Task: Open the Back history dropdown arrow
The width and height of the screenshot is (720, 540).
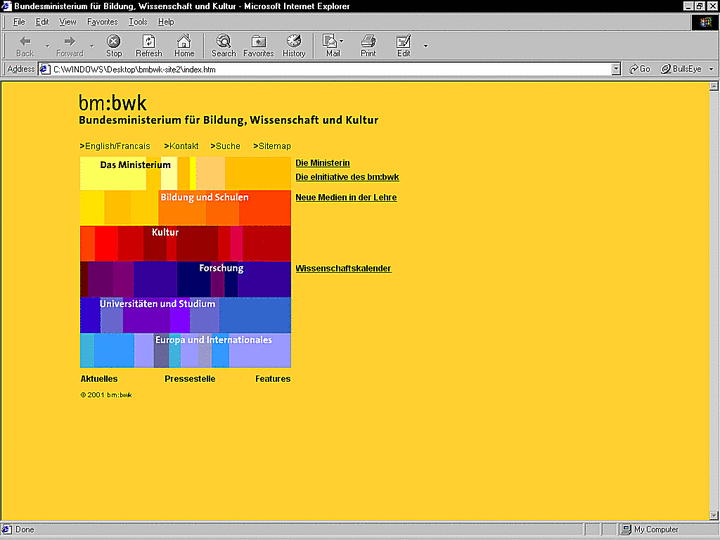Action: coord(47,46)
